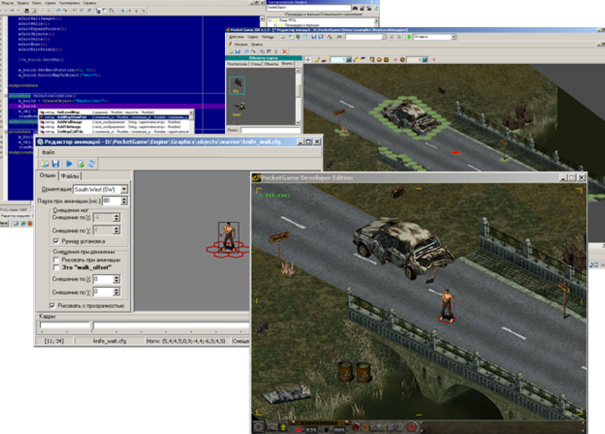Click the refresh icon in animation editor toolbar
This screenshot has width=605, height=434.
tap(92, 164)
